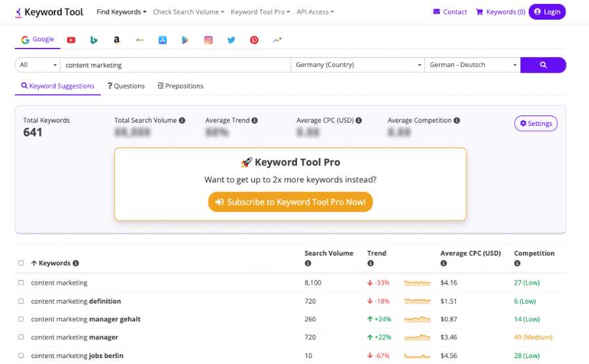Select the Amazon keyword source icon

point(117,40)
